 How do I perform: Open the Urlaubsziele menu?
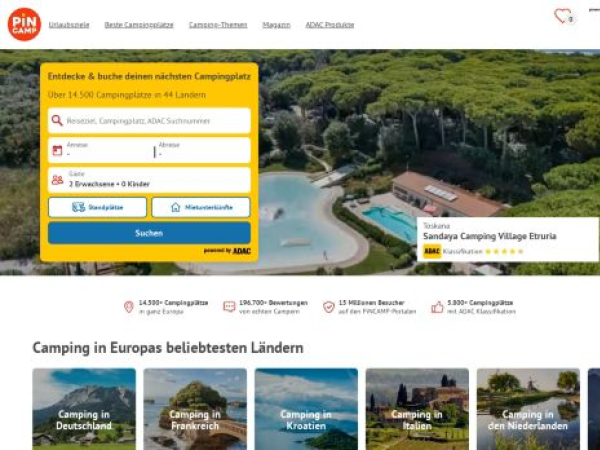69,25
